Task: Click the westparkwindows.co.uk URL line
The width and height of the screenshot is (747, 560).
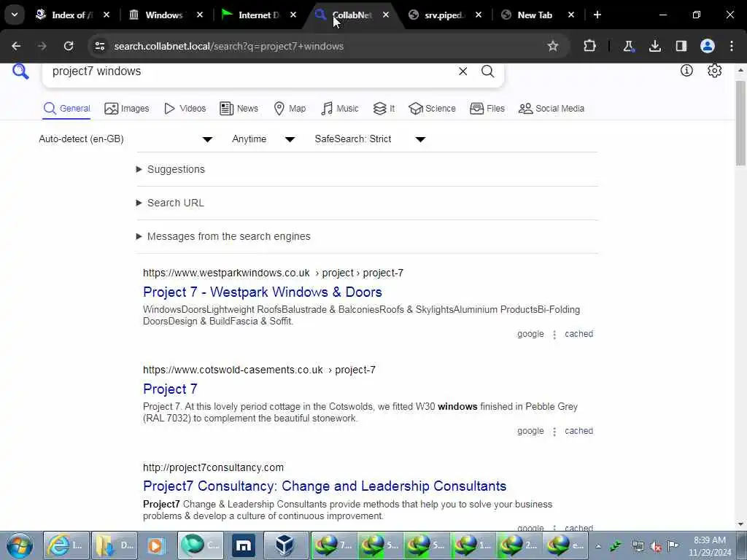Action: click(273, 273)
